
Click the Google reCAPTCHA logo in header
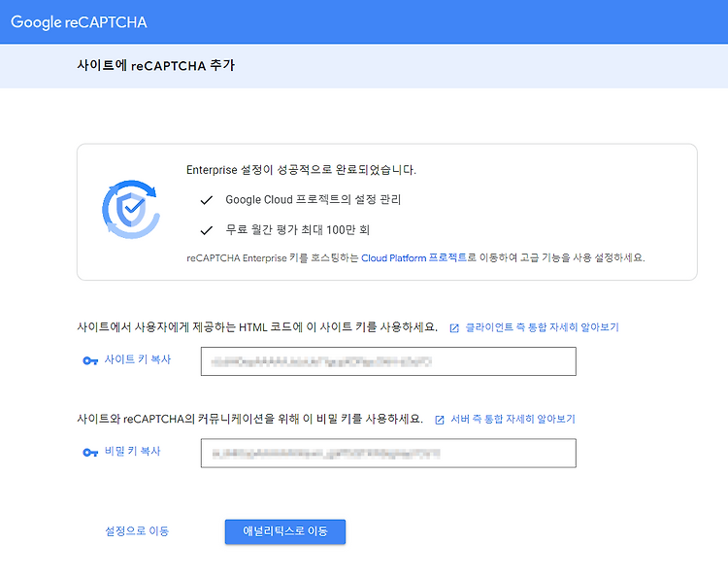point(79,21)
